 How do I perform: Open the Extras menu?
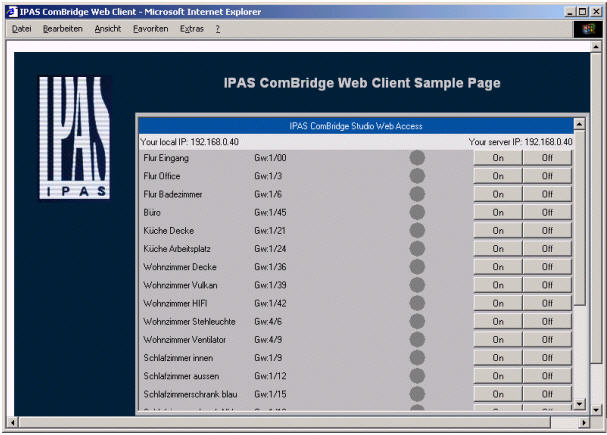[192, 29]
